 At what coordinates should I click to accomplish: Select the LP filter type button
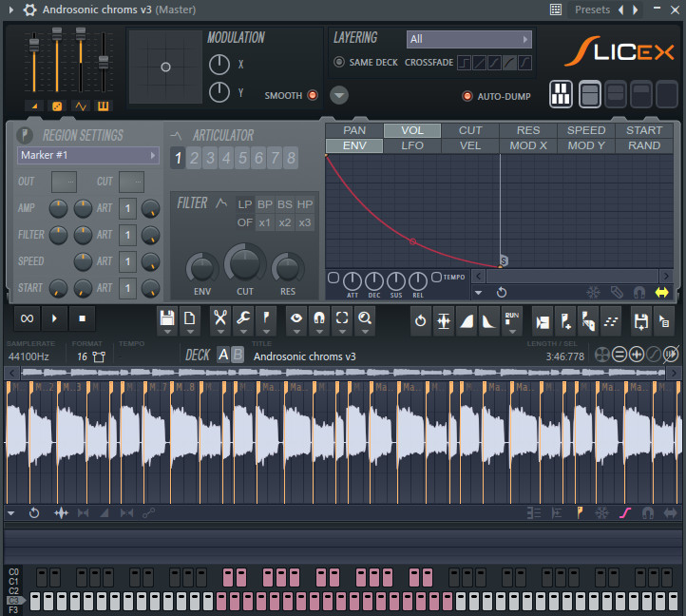[245, 203]
